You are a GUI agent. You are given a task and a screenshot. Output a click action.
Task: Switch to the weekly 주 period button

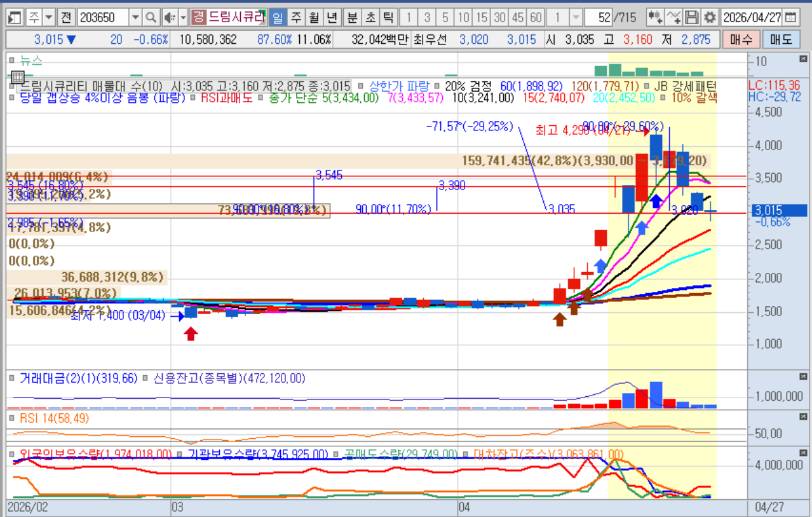(295, 17)
